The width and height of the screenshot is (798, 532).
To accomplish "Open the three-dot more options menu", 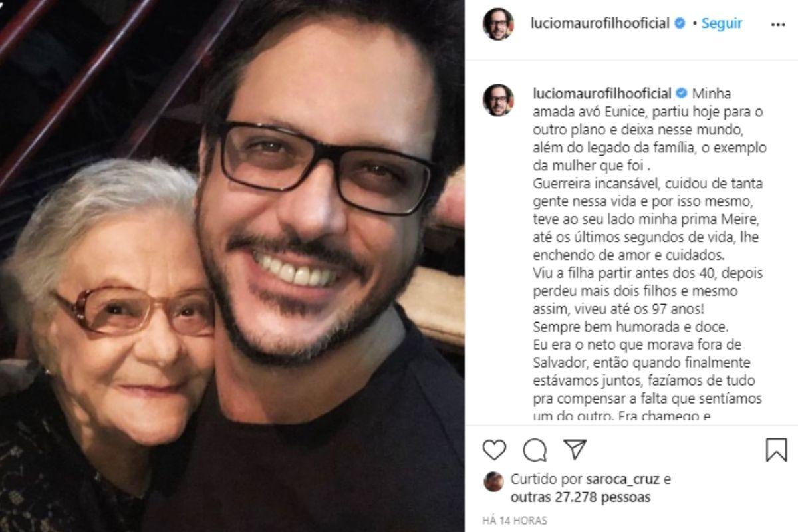I will click(x=778, y=24).
